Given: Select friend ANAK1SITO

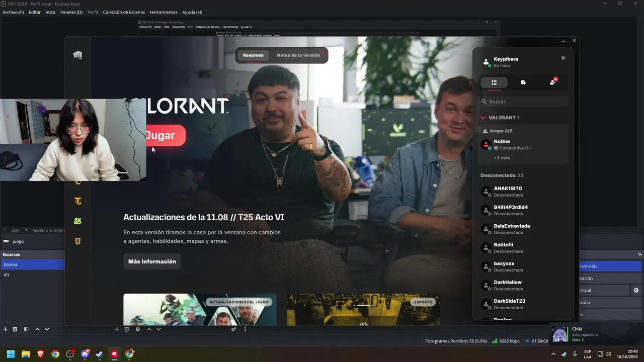Looking at the screenshot, I should coord(523,192).
